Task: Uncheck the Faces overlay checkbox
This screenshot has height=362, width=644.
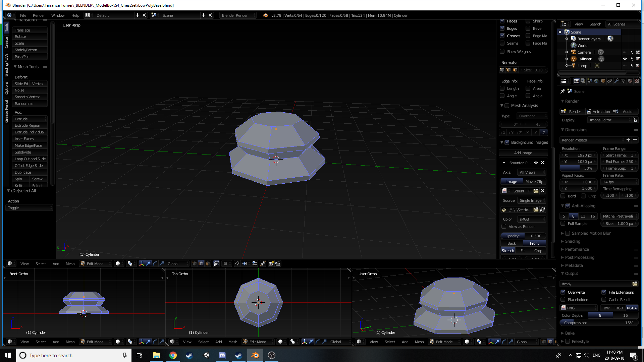Action: click(x=502, y=21)
